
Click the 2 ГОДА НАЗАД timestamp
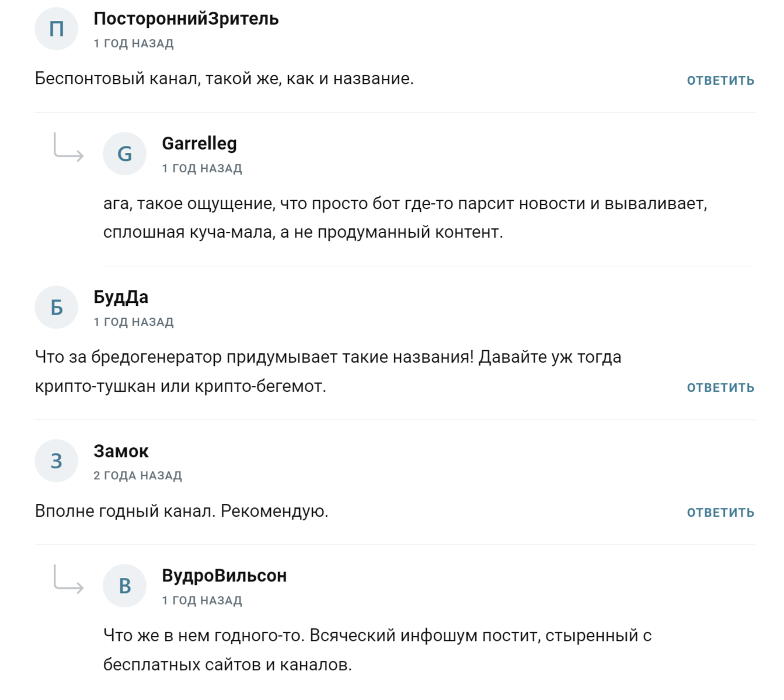coord(138,476)
